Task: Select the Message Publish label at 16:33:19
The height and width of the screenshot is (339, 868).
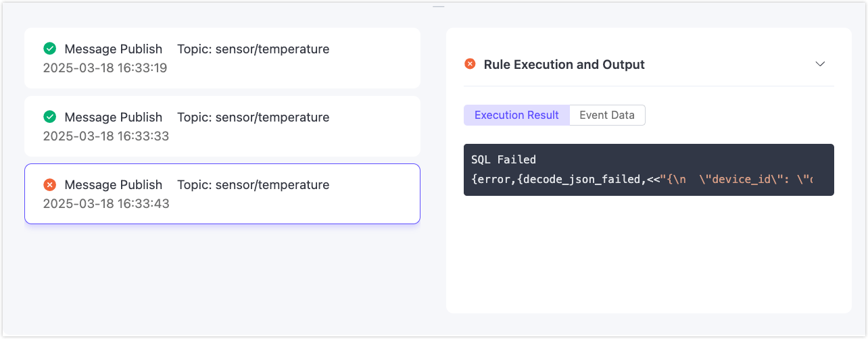Action: point(113,49)
